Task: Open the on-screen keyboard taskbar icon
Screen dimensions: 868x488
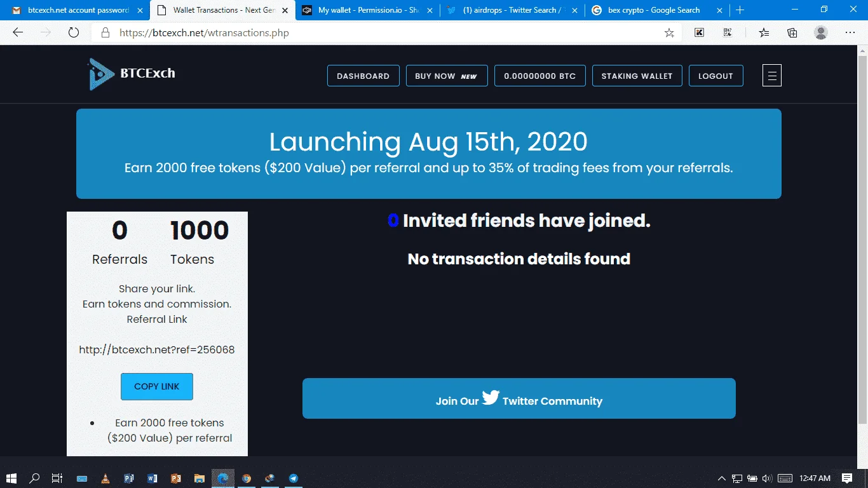Action: coord(82,478)
